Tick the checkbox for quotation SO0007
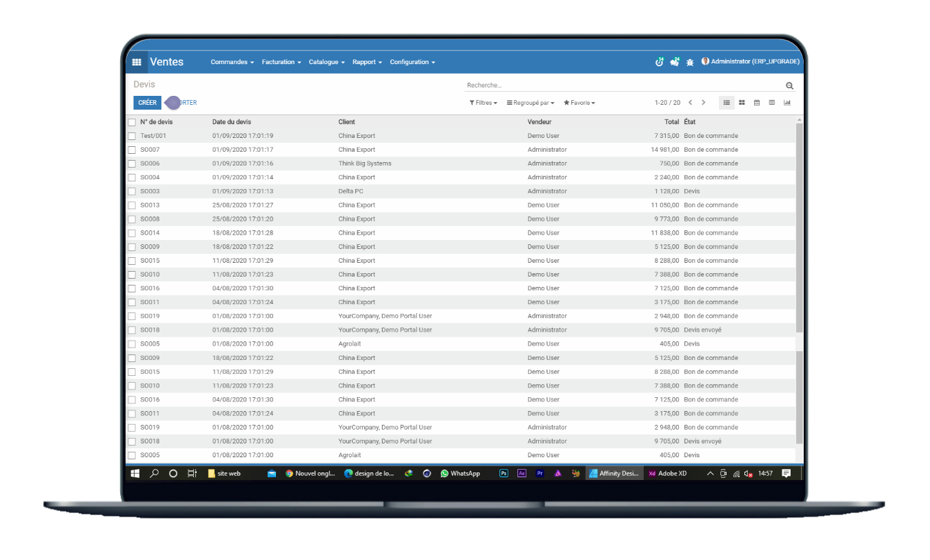This screenshot has width=930, height=560. click(132, 150)
